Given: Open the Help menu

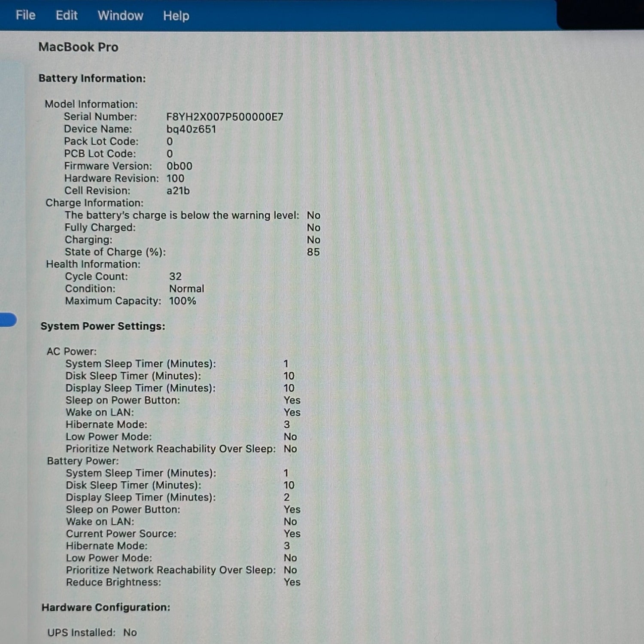Looking at the screenshot, I should coord(176,16).
